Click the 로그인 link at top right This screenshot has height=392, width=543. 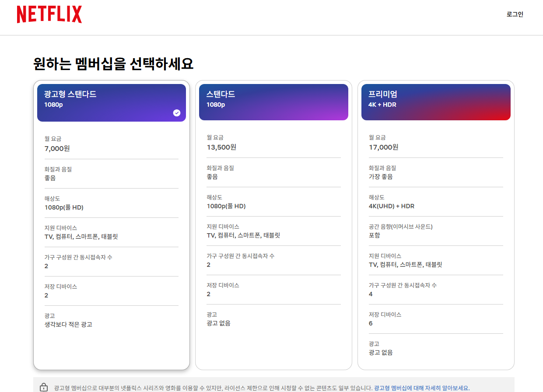click(515, 14)
